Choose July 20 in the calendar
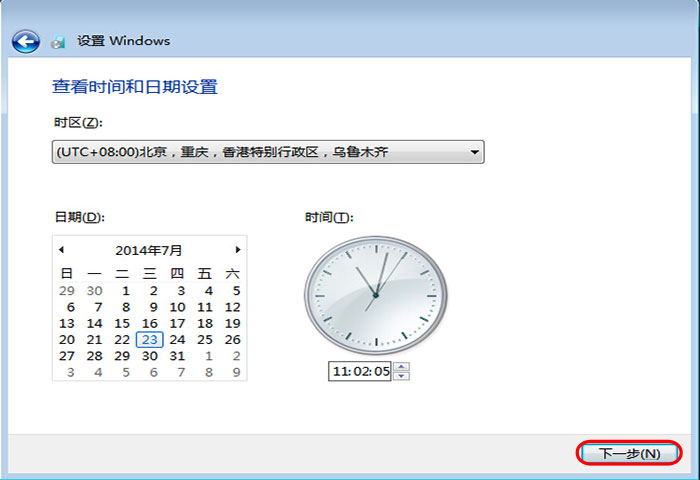The height and width of the screenshot is (480, 700). (x=67, y=340)
